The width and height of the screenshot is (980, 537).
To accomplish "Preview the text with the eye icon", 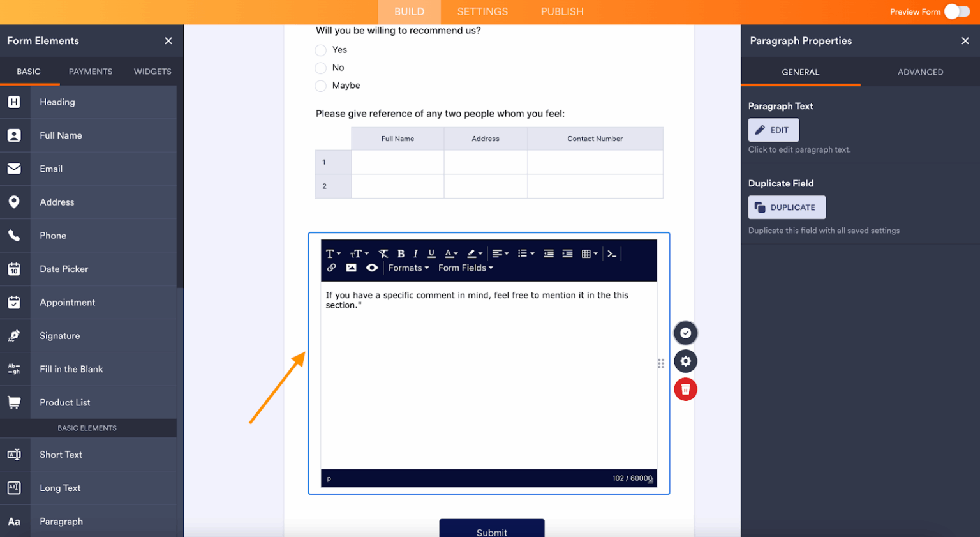I will point(372,267).
